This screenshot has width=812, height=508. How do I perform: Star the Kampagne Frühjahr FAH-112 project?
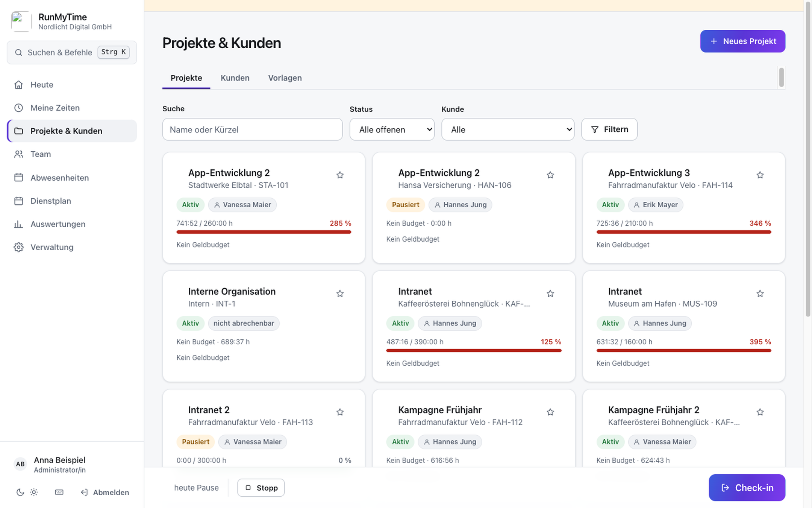550,412
